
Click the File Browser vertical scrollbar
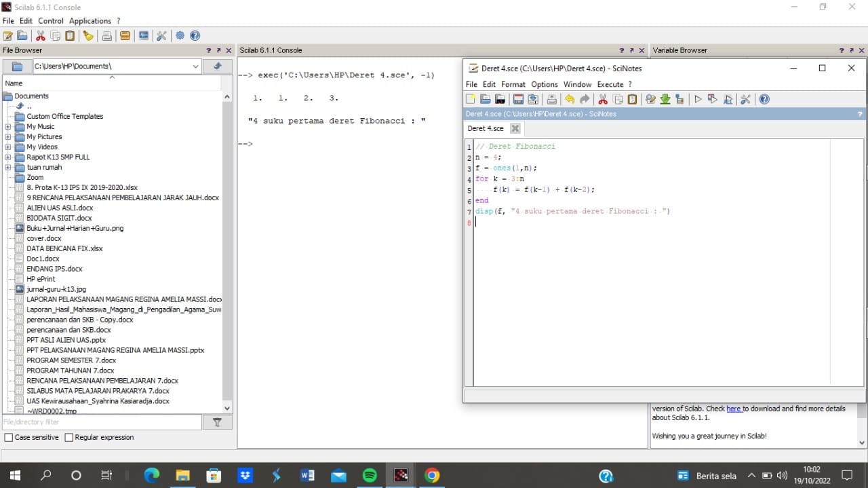pyautogui.click(x=227, y=251)
